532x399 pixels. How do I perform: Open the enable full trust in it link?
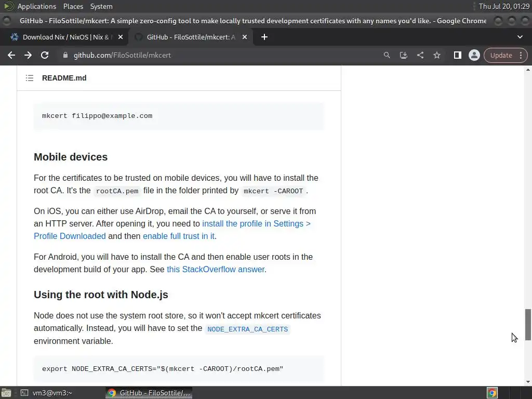point(179,236)
